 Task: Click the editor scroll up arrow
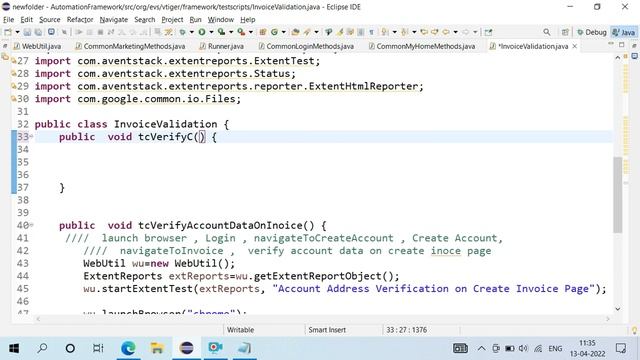[618, 58]
